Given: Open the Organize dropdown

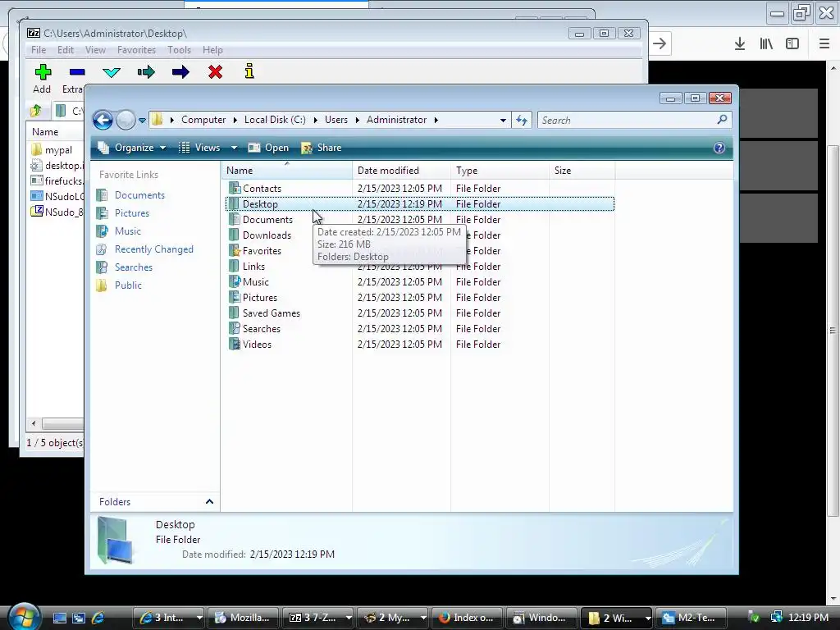Looking at the screenshot, I should [x=132, y=148].
